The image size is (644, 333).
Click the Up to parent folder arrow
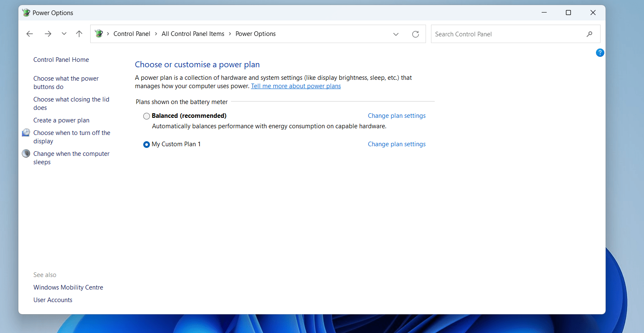[x=79, y=34]
